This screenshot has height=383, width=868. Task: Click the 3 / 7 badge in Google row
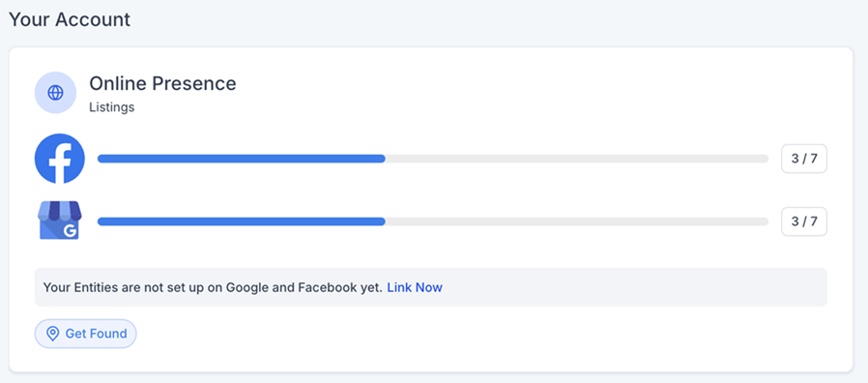(804, 221)
